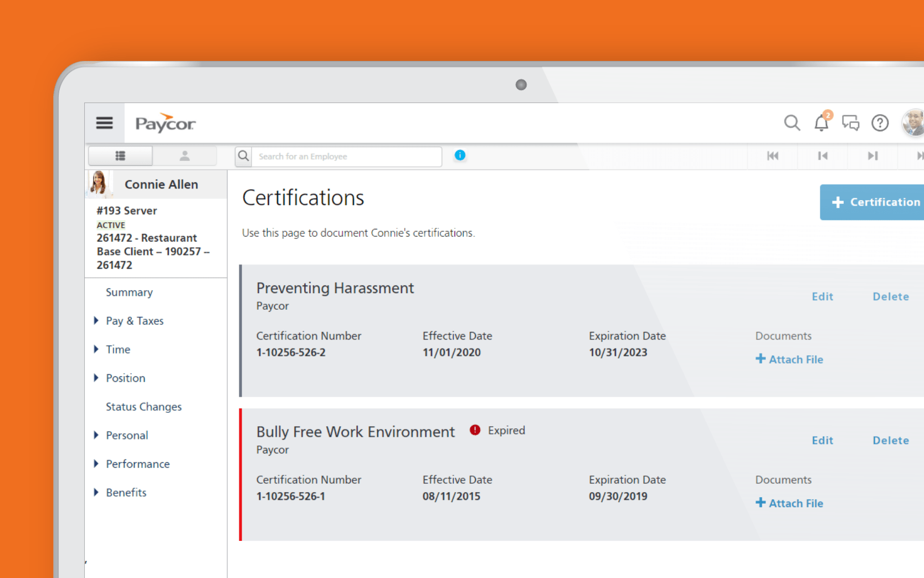The width and height of the screenshot is (924, 578).
Task: Click the Paycor logo
Action: pos(165,123)
